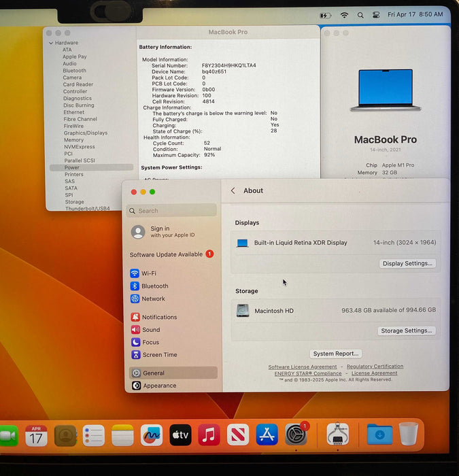Open App Store from the Dock
The image size is (459, 476).
pyautogui.click(x=267, y=435)
